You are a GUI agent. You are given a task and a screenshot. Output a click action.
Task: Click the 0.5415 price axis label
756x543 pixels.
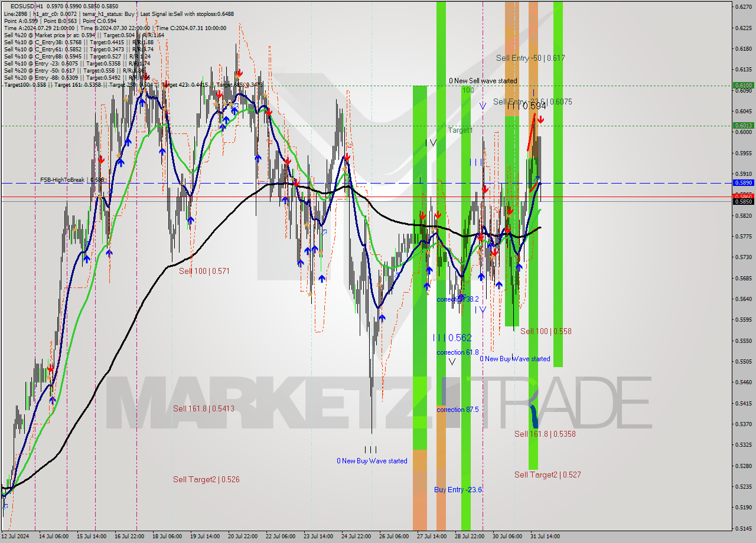(743, 403)
